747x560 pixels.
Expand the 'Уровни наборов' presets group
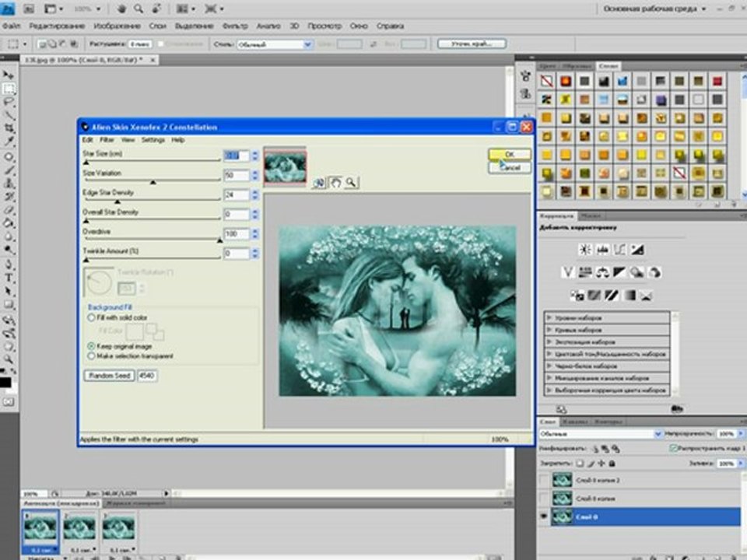click(549, 317)
